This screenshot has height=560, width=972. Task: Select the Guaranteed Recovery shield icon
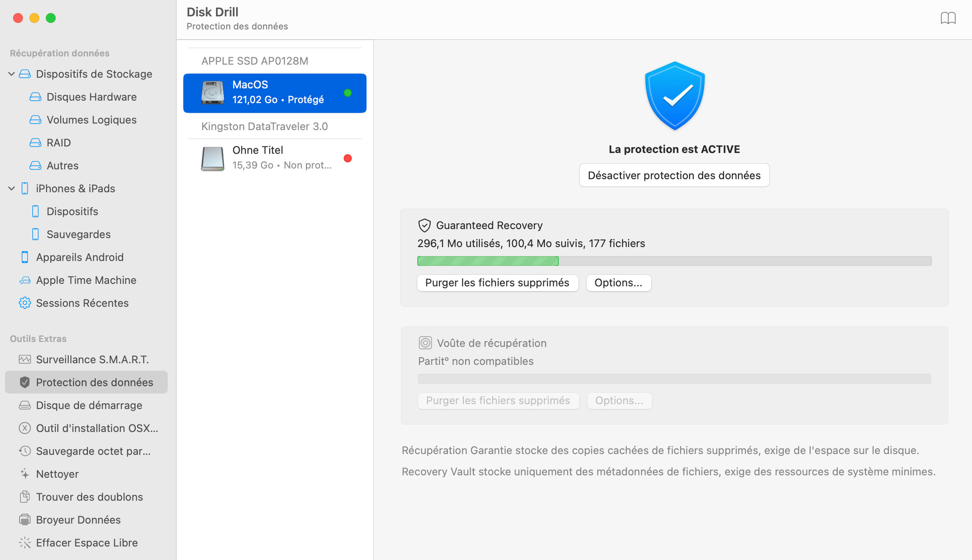coord(424,225)
